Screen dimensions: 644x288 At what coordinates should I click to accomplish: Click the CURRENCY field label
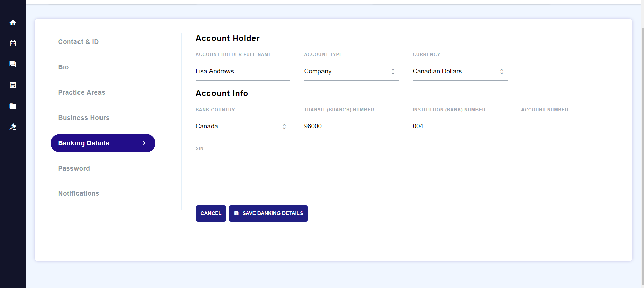click(x=426, y=54)
